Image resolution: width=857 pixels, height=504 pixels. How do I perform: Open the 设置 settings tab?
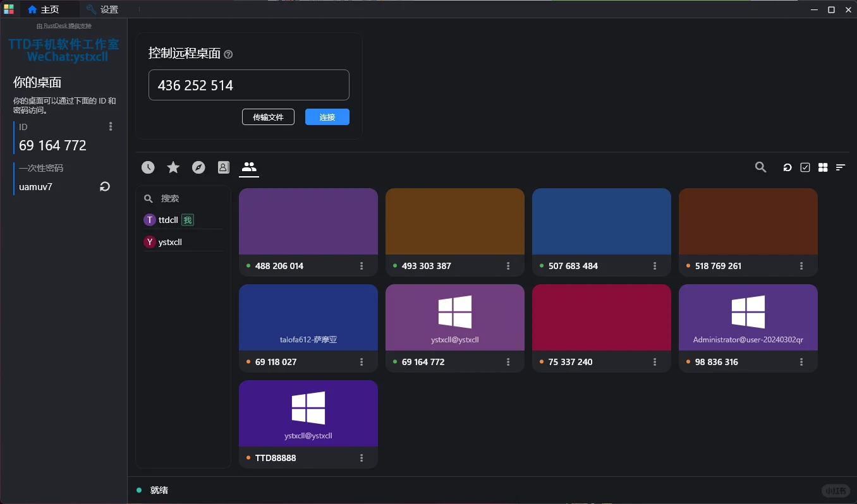102,9
